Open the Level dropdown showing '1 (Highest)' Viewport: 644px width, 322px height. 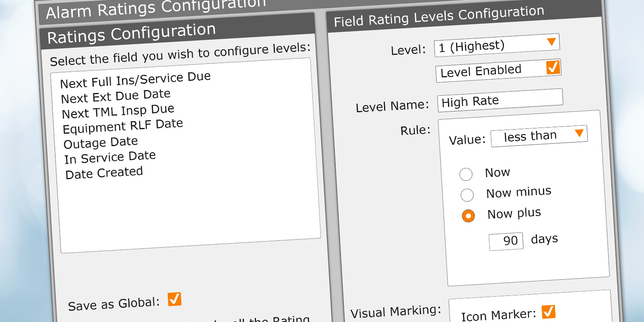[496, 45]
